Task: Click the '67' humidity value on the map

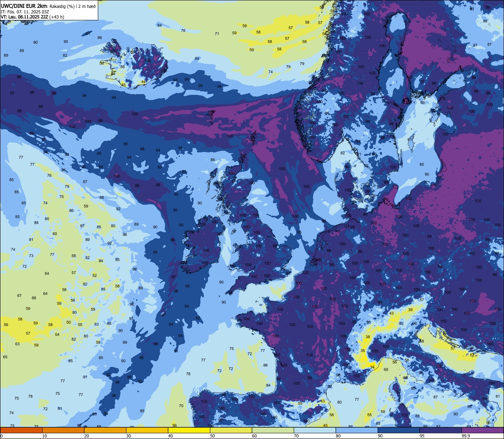Action: [x=19, y=295]
